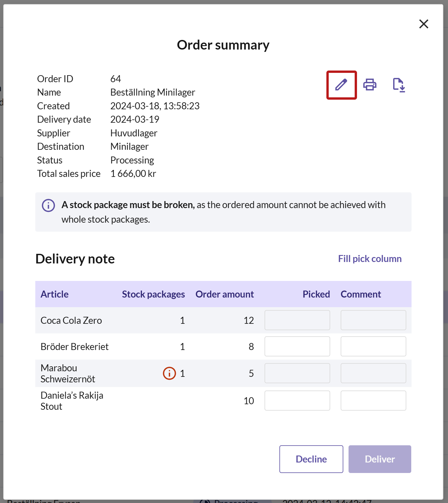The height and width of the screenshot is (503, 448).
Task: Focus the Picked field for Coca Cola Zero
Action: [x=297, y=320]
